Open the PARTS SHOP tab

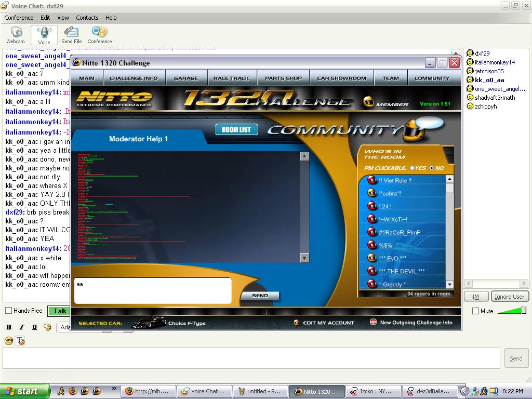[283, 78]
